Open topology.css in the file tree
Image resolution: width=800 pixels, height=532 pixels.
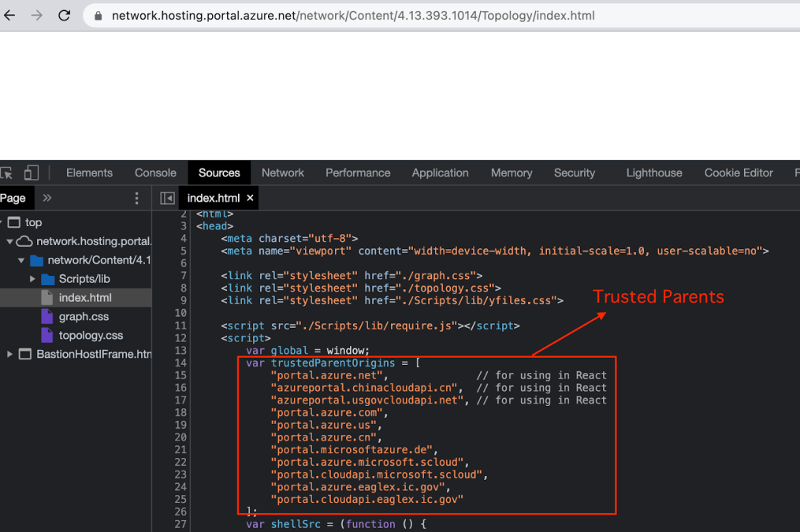point(91,336)
